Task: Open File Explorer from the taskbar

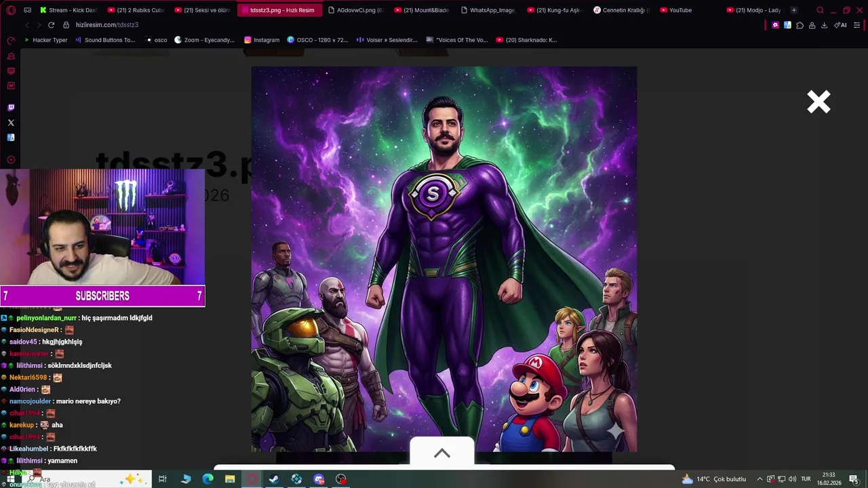Action: [x=230, y=479]
